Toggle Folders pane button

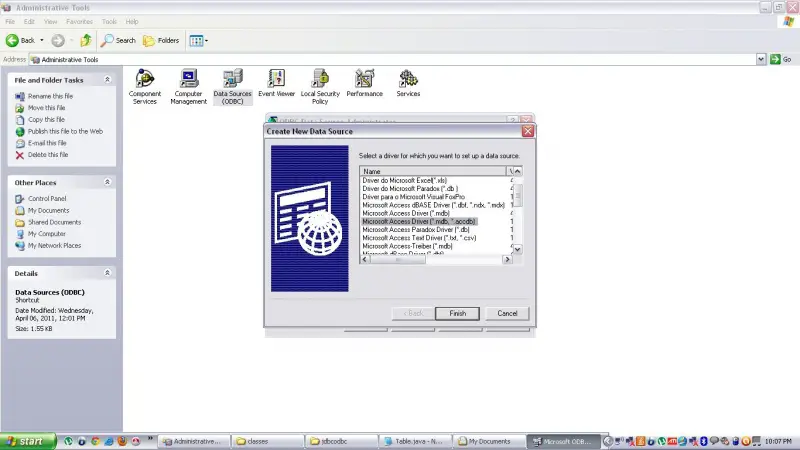click(161, 40)
